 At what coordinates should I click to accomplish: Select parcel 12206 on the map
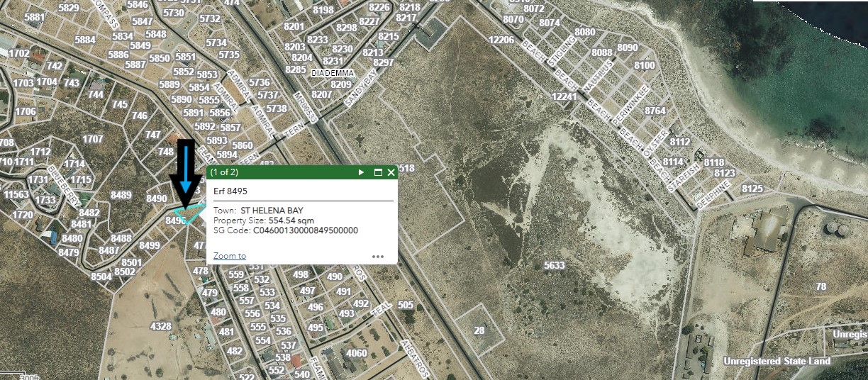coord(501,40)
